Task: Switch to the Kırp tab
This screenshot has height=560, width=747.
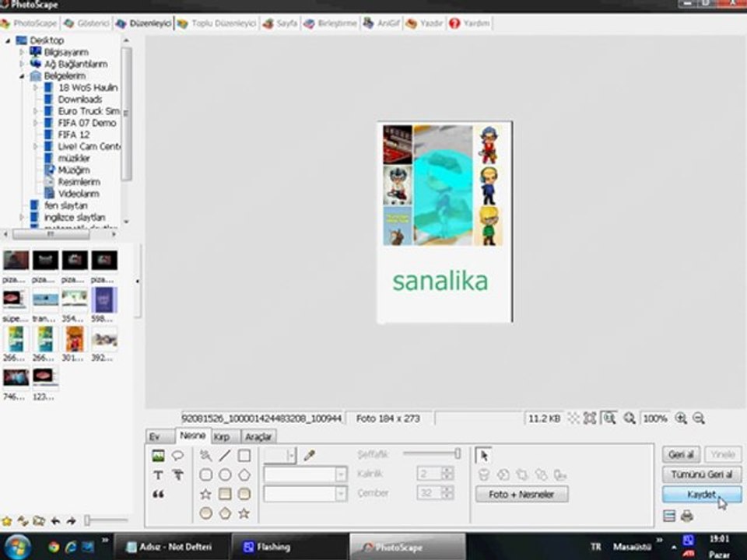Action: point(225,436)
